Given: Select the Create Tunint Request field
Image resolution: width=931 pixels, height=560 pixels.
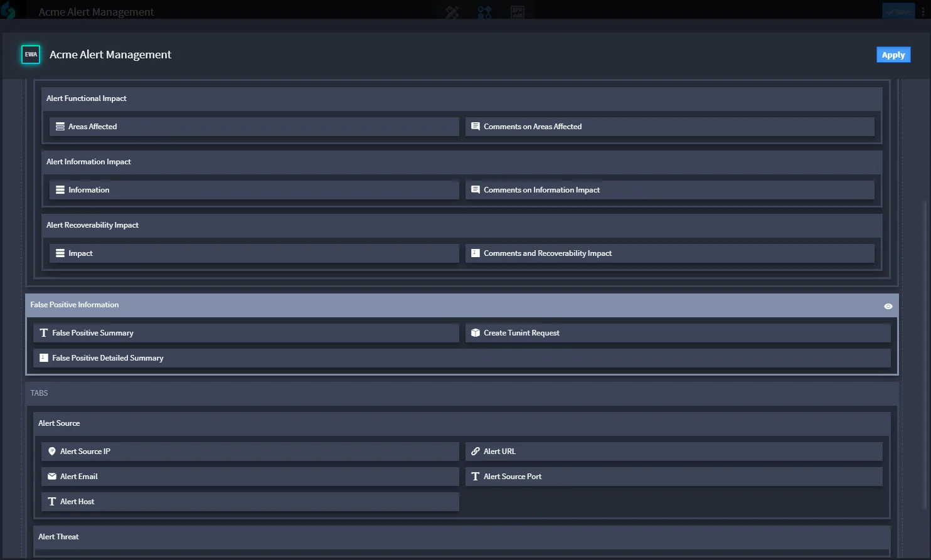Looking at the screenshot, I should click(x=678, y=333).
